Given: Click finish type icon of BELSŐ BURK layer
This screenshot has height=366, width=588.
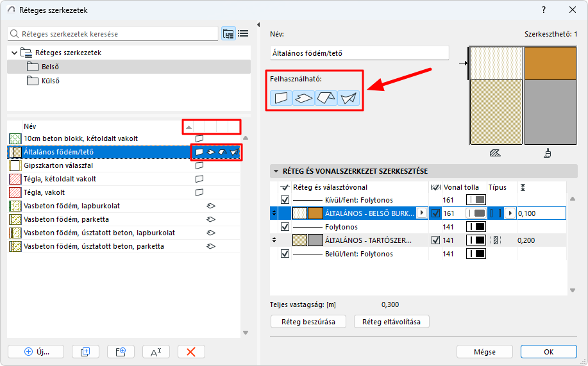Looking at the screenshot, I should tap(496, 213).
